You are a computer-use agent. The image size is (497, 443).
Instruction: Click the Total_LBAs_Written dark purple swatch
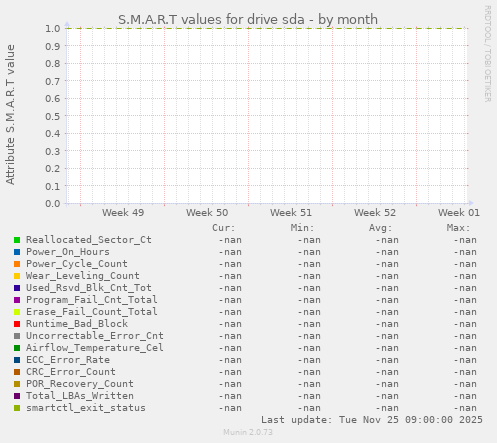pos(17,396)
